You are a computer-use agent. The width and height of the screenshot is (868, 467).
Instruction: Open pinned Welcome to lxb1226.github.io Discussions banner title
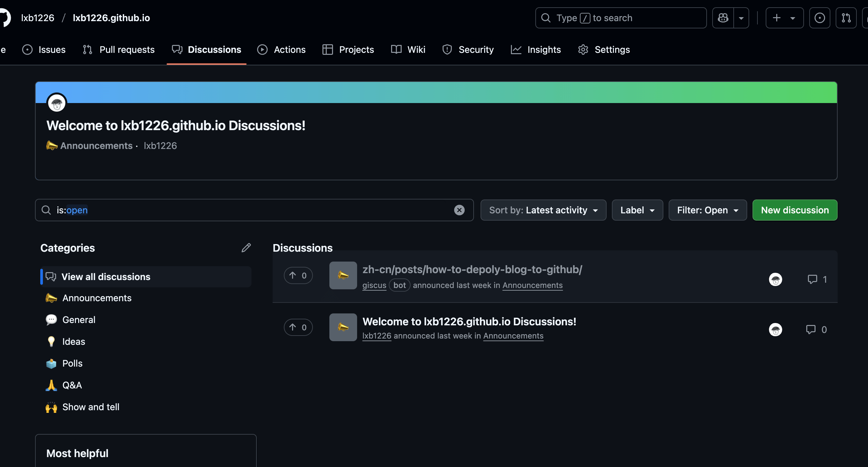[x=176, y=126]
